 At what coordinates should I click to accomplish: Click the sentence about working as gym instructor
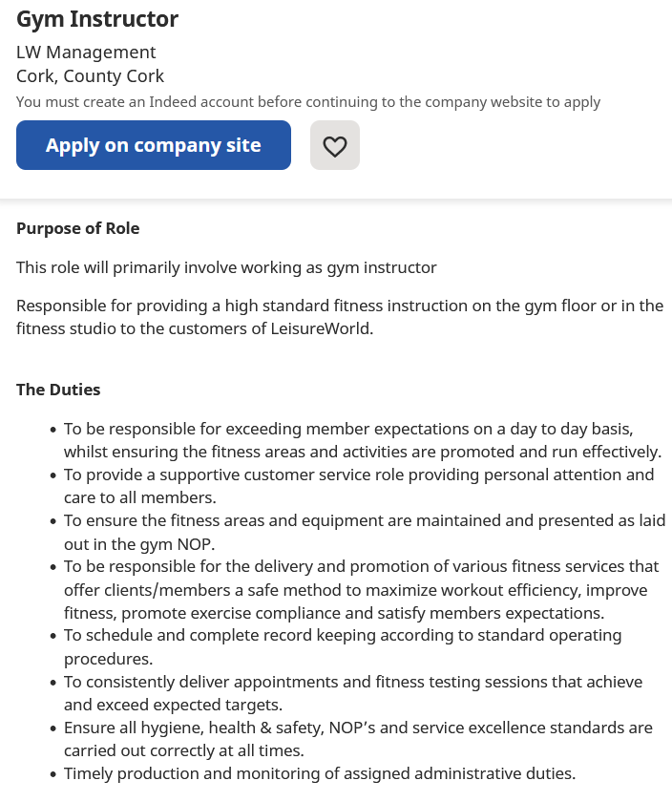pos(226,267)
